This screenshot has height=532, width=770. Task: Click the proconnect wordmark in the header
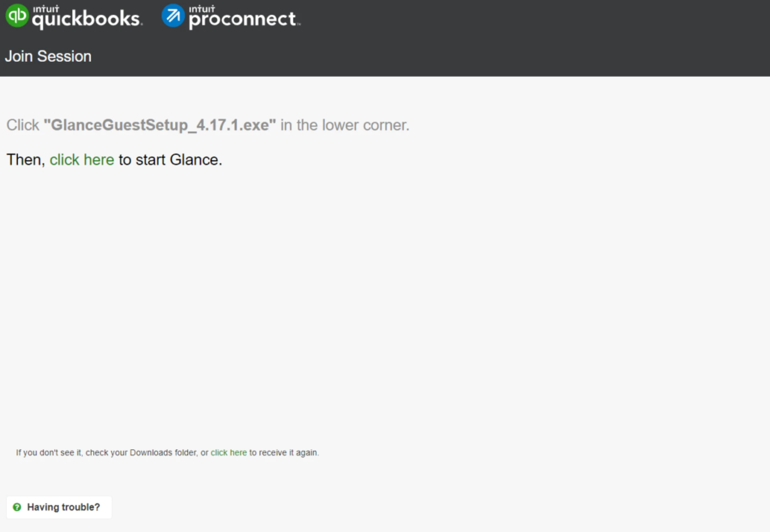tap(242, 19)
